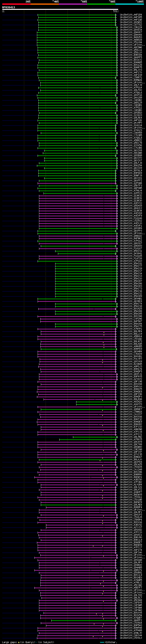Select the UniRef100_Q9LME8 label
Screen dimensions: 146x644
[x=131, y=505]
